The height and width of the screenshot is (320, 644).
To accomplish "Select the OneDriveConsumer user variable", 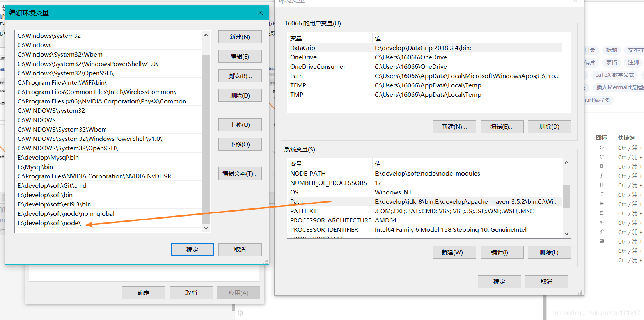I will (425, 67).
